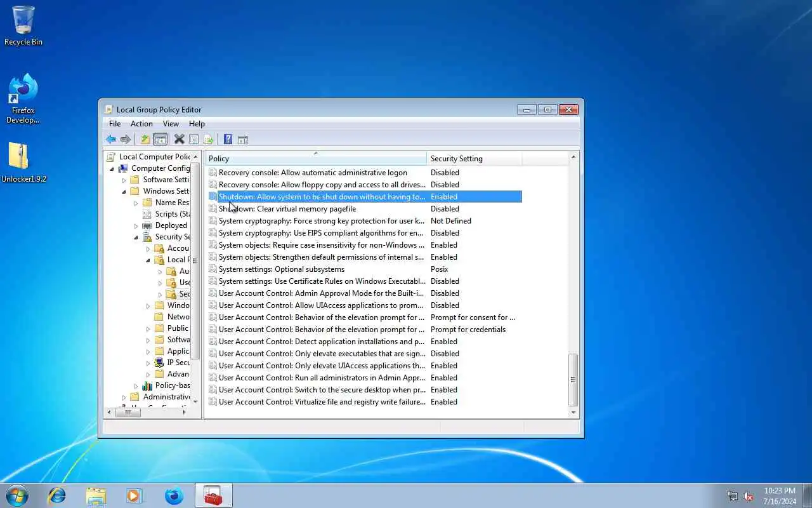Click the Forward arrow in the toolbar
This screenshot has width=812, height=508.
[x=126, y=139]
